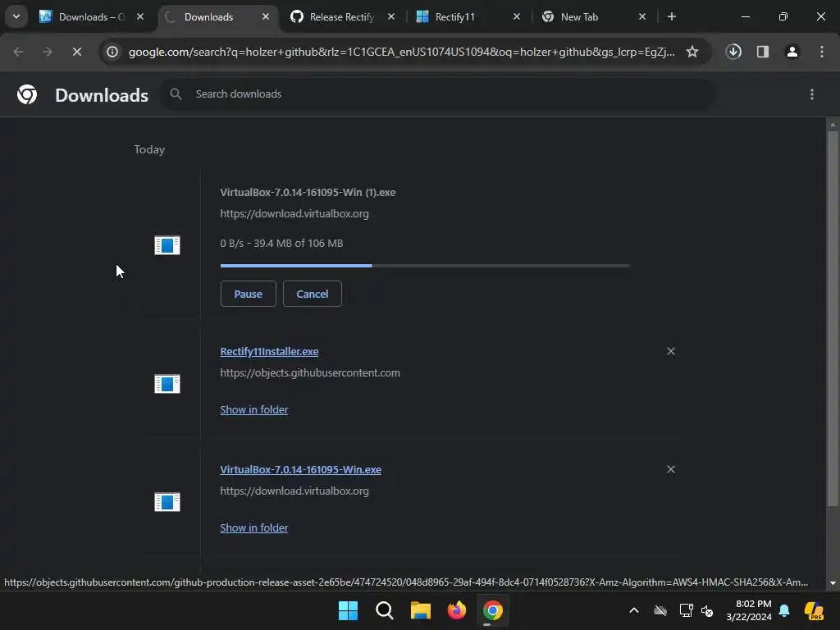Open the toolbar downloads bubble

pos(733,52)
